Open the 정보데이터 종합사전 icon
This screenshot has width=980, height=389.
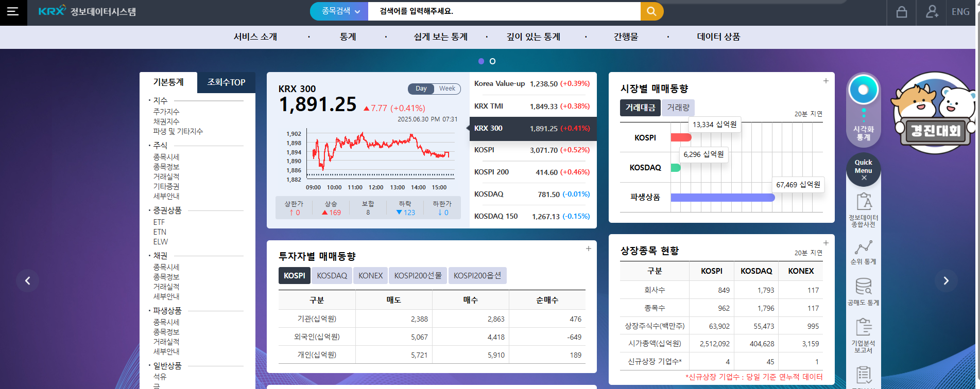coord(864,210)
